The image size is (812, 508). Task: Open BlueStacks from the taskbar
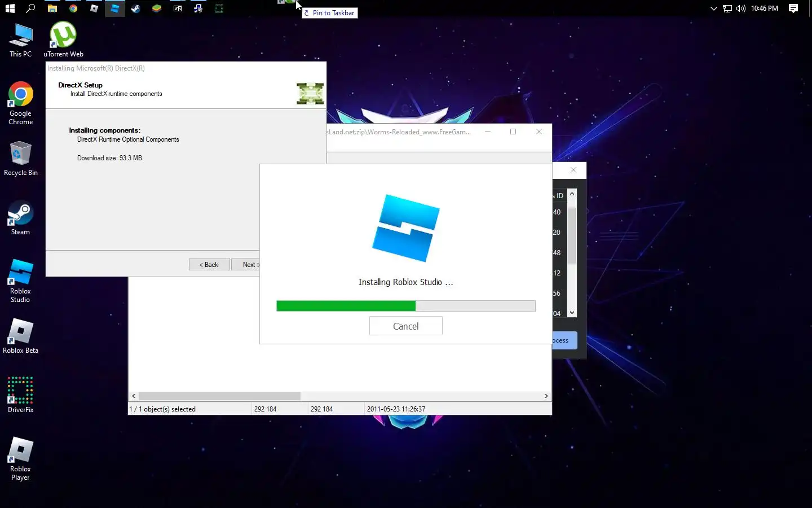tap(156, 8)
